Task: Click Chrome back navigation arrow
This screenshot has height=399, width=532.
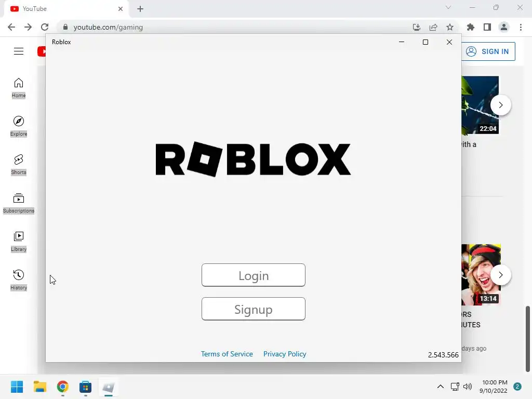Action: click(x=11, y=27)
